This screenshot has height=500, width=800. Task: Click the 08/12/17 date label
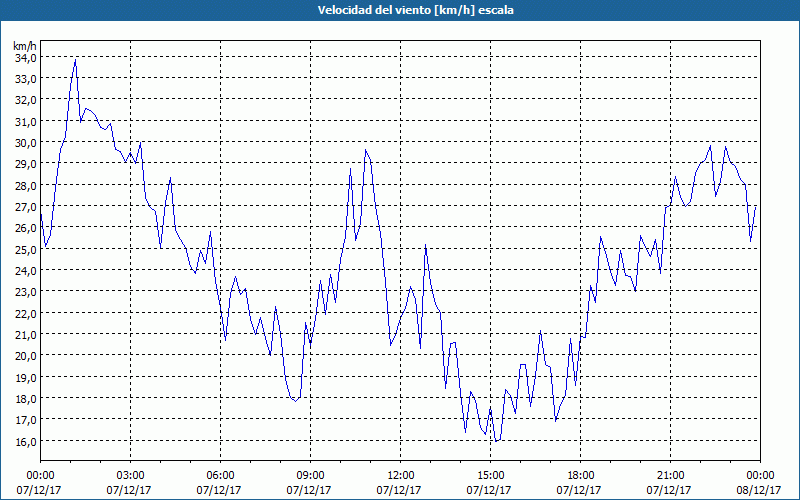point(759,490)
